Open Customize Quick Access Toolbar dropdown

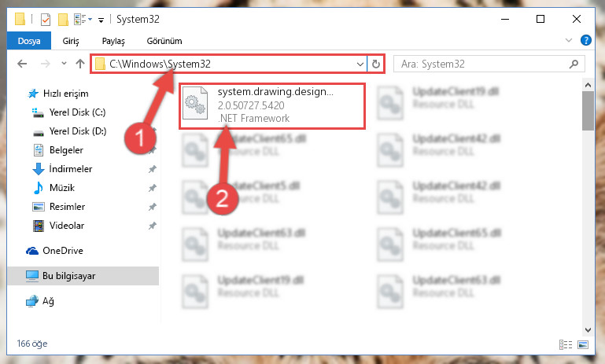pyautogui.click(x=101, y=20)
